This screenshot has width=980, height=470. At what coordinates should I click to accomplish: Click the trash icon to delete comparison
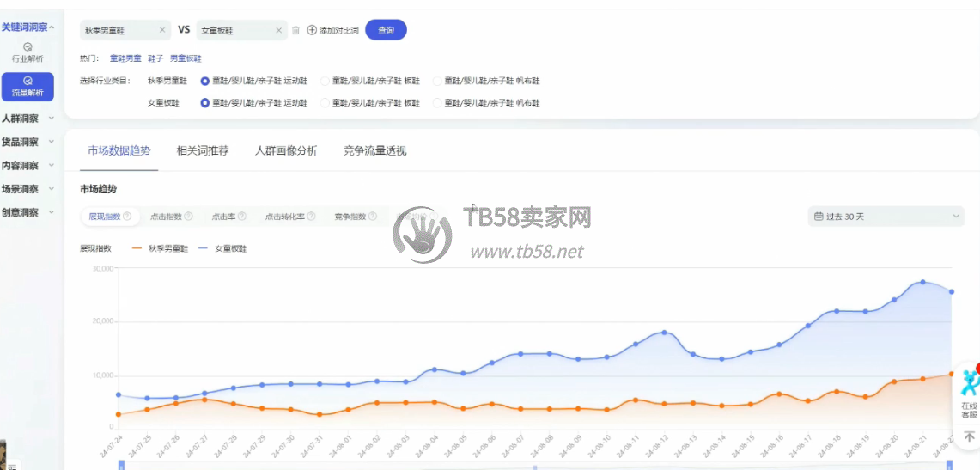pos(295,30)
